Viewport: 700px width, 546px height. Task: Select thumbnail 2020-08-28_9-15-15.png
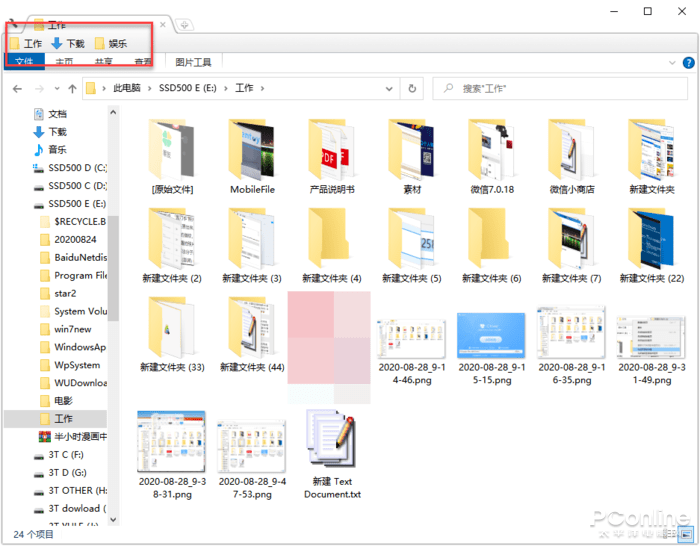pos(492,349)
